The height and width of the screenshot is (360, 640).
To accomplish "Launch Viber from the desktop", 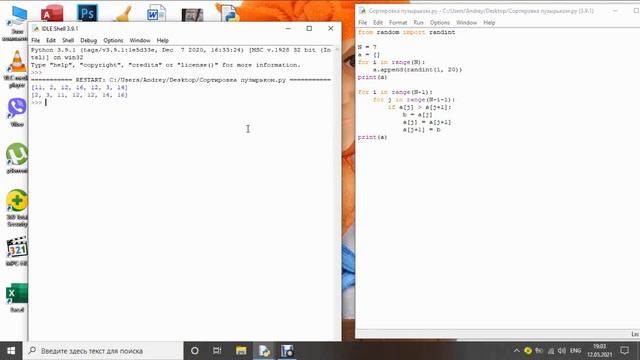I will pyautogui.click(x=17, y=112).
